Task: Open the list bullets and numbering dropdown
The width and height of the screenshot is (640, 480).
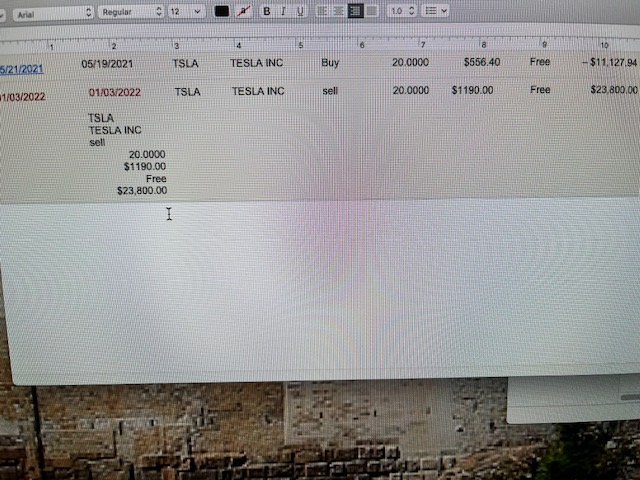Action: click(436, 11)
